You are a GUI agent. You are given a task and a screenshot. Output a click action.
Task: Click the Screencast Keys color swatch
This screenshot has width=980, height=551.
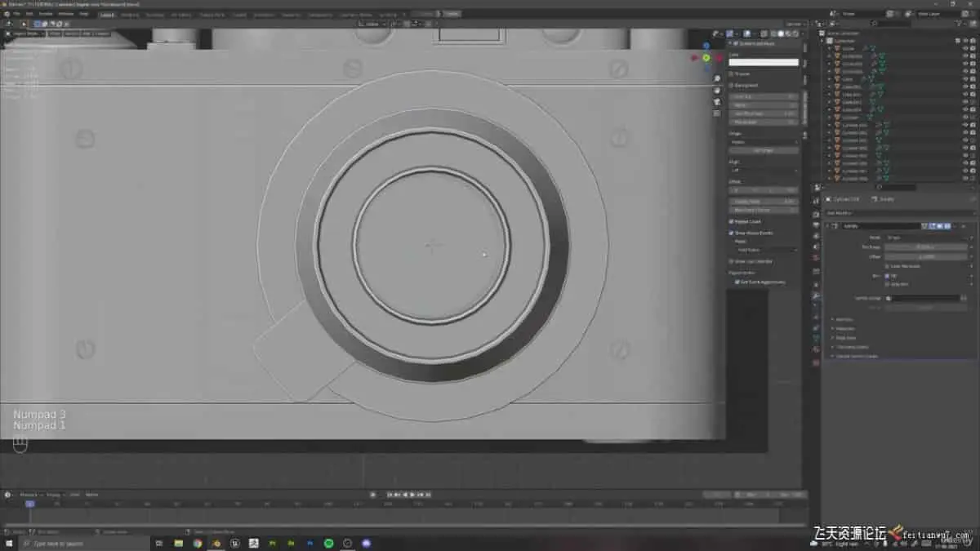coord(764,62)
